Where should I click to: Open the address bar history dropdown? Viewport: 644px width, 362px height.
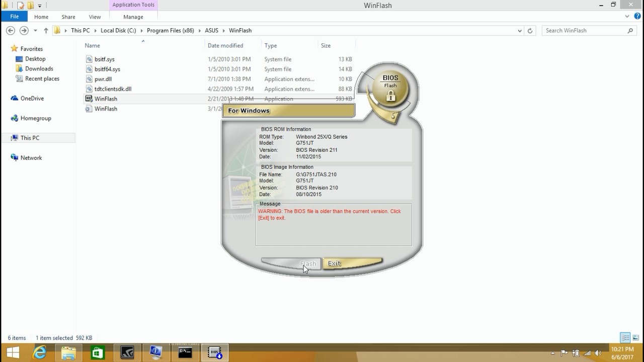pyautogui.click(x=520, y=31)
